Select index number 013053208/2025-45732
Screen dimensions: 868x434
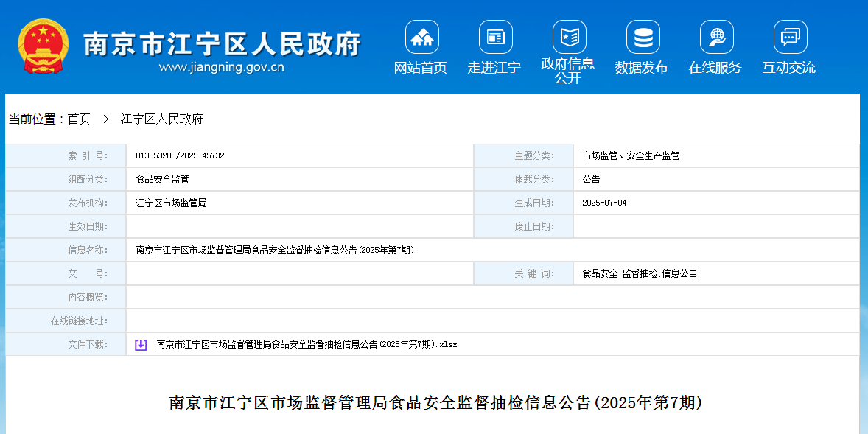(x=180, y=156)
